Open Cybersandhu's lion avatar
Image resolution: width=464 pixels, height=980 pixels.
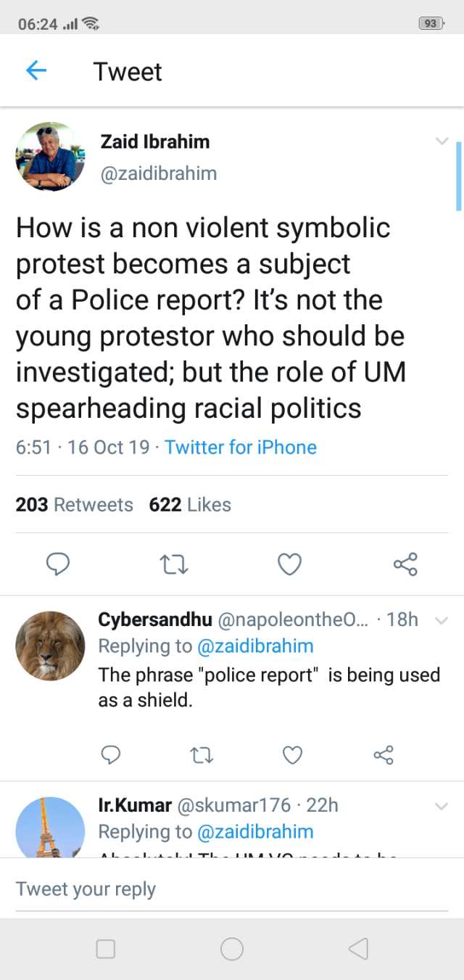pyautogui.click(x=51, y=646)
